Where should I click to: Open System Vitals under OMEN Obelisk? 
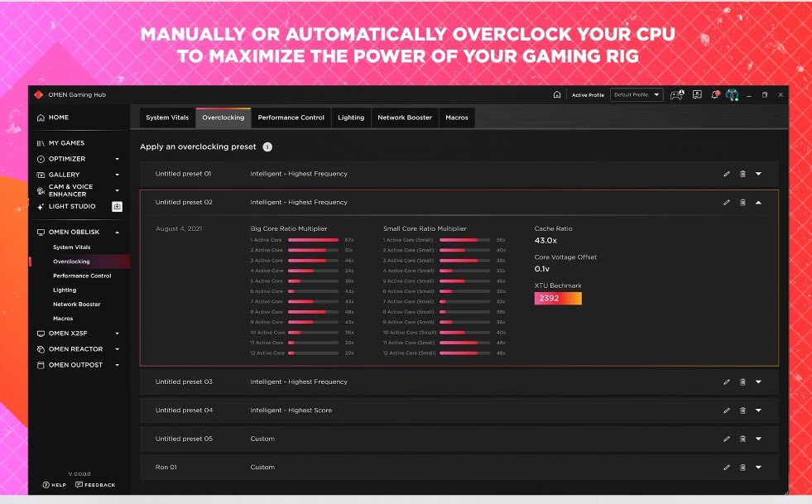pyautogui.click(x=71, y=247)
